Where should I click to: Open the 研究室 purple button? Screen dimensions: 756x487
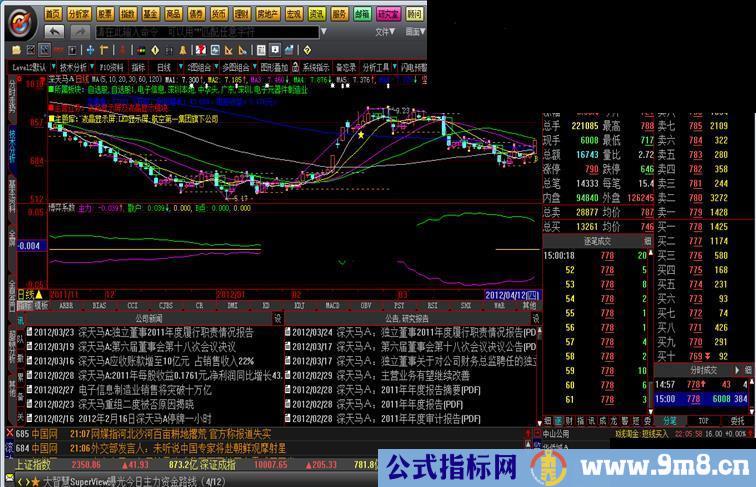tap(388, 15)
